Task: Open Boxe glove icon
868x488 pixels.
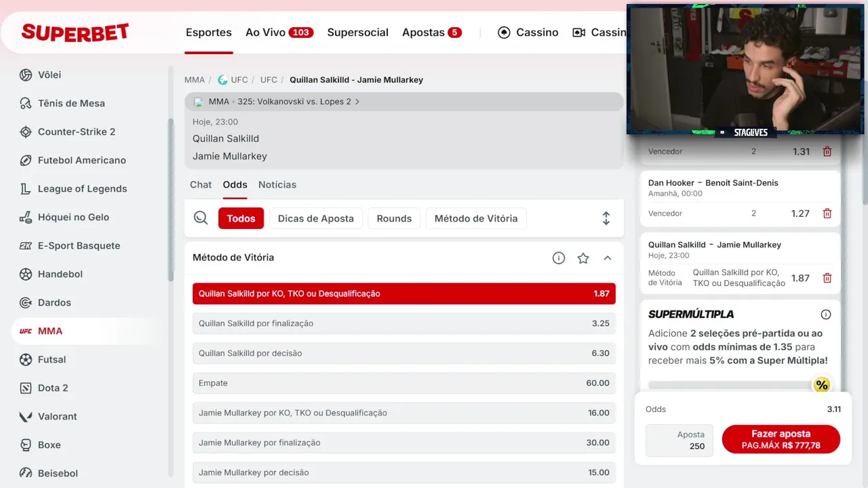Action: coord(26,445)
